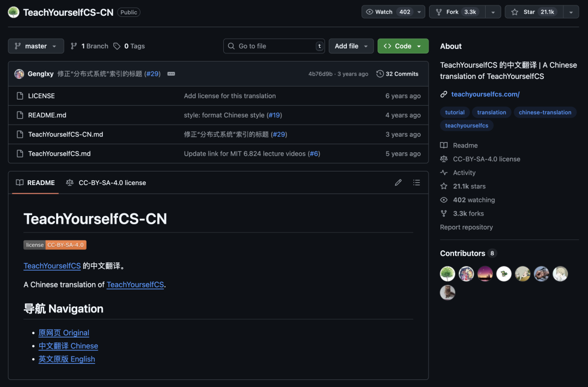Open pull request #29 in latest commit message
588x387 pixels.
tap(152, 74)
